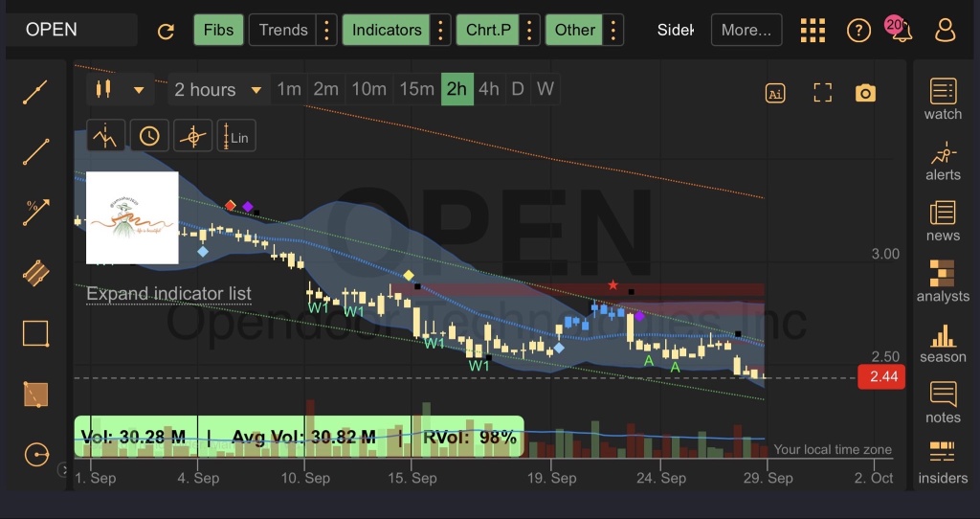
Task: Switch to 15m timeframe
Action: [417, 89]
